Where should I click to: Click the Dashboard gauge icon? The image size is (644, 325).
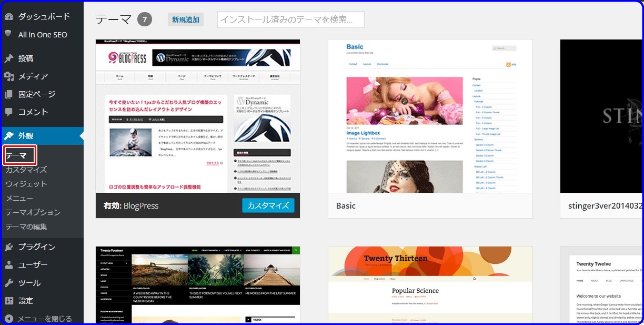coord(8,16)
